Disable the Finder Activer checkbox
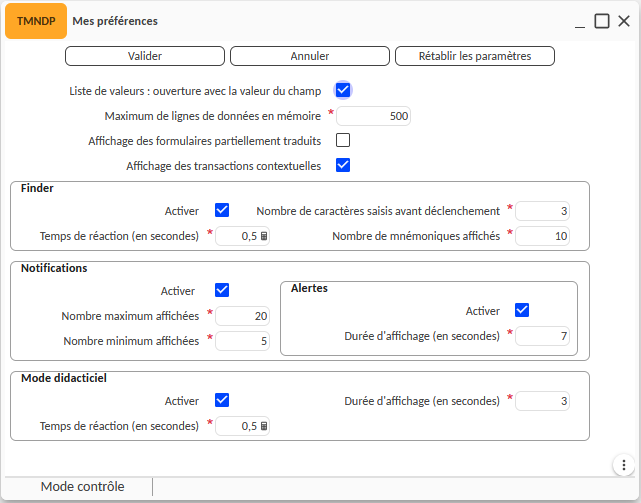 (x=222, y=211)
